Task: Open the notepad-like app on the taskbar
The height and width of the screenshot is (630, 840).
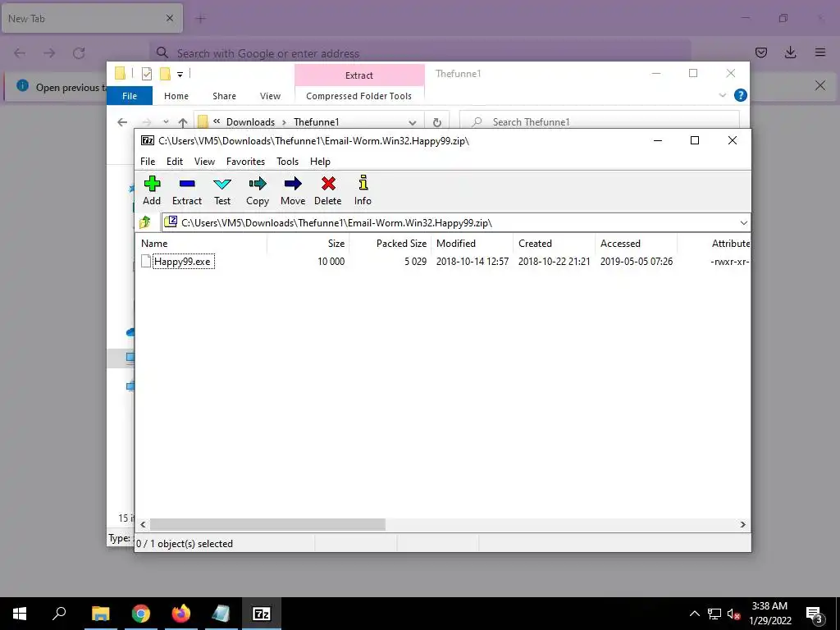Action: [221, 614]
